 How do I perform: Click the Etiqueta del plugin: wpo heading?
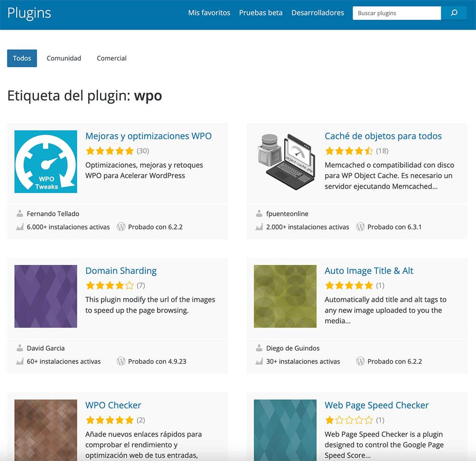[x=85, y=96]
